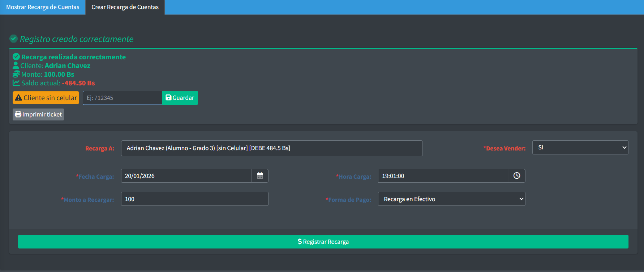Click the green check icon beside Registro creado

(14, 38)
